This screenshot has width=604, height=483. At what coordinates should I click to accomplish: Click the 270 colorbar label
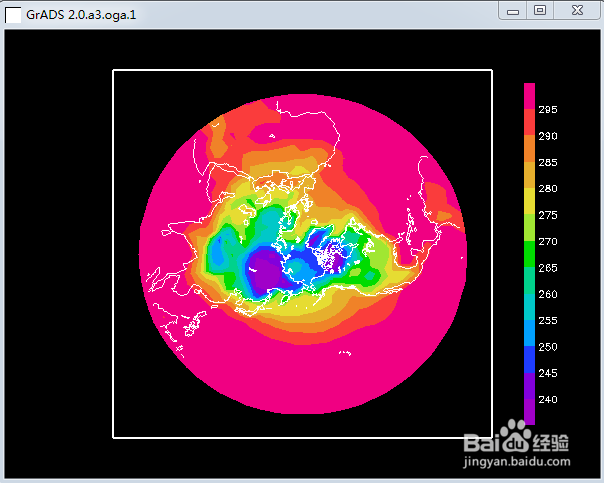pos(548,241)
